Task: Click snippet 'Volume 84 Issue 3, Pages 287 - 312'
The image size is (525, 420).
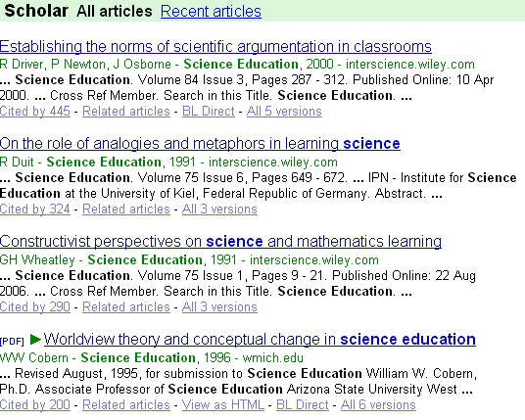Action: 241,80
